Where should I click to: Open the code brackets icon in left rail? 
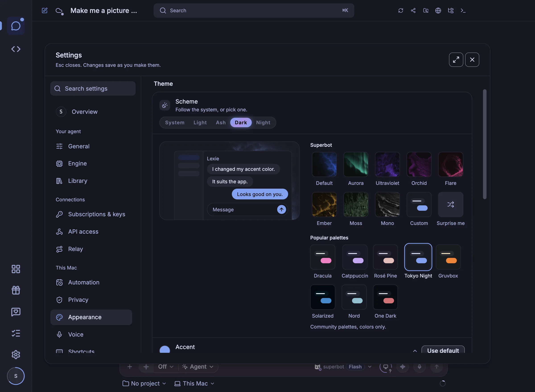tap(16, 49)
